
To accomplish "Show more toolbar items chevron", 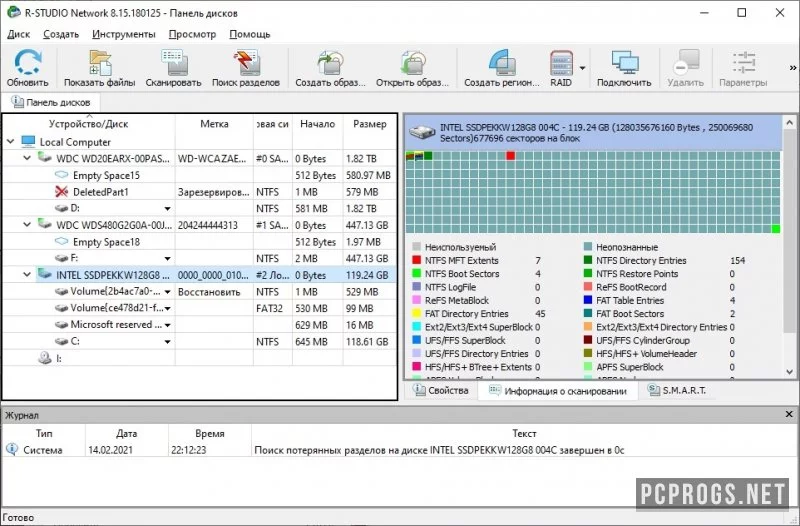I will [x=793, y=68].
